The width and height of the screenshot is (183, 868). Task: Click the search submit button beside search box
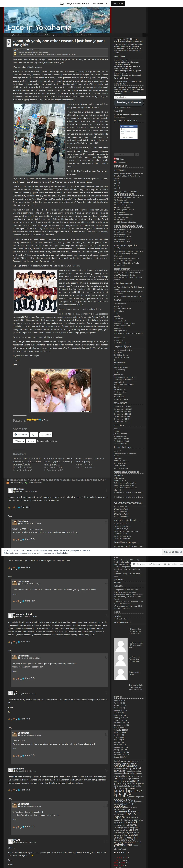click(137, 154)
